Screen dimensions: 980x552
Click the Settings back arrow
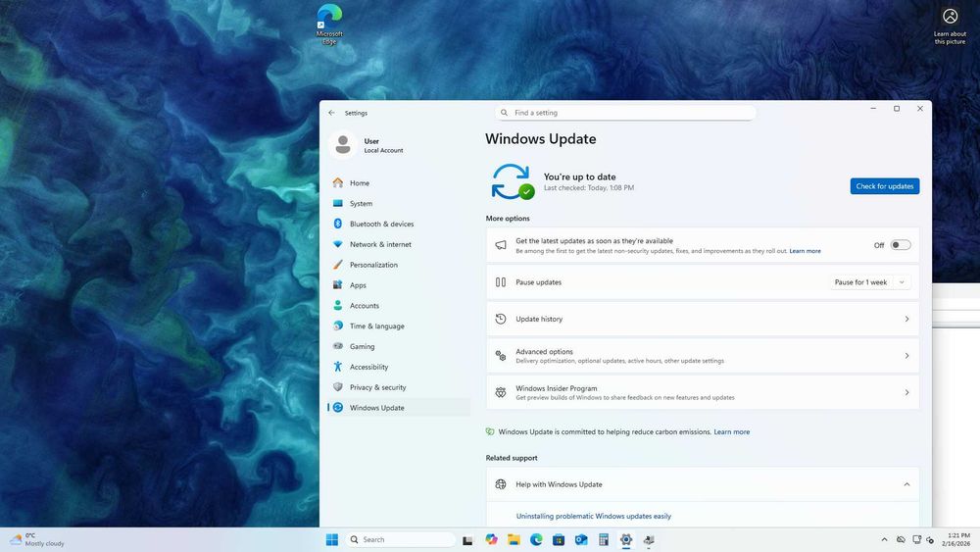[331, 113]
